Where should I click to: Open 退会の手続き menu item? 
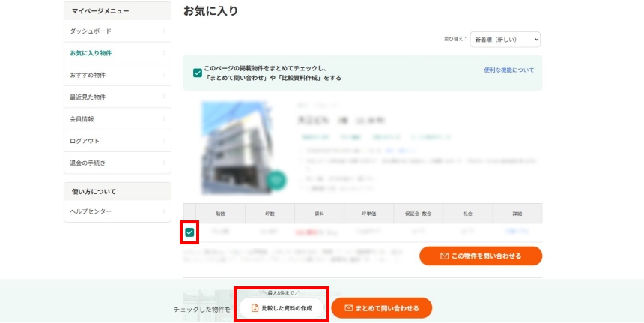88,163
